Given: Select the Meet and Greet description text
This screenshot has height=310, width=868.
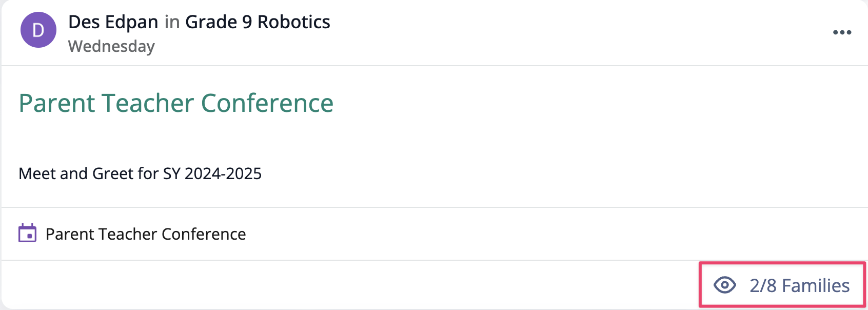Looking at the screenshot, I should pos(140,173).
